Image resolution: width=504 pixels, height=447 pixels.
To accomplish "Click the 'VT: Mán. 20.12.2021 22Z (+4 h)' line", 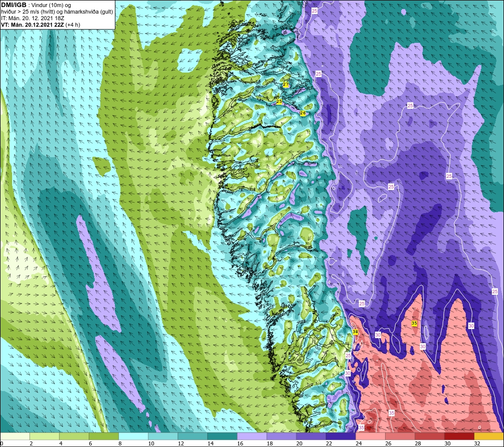I will click(40, 25).
